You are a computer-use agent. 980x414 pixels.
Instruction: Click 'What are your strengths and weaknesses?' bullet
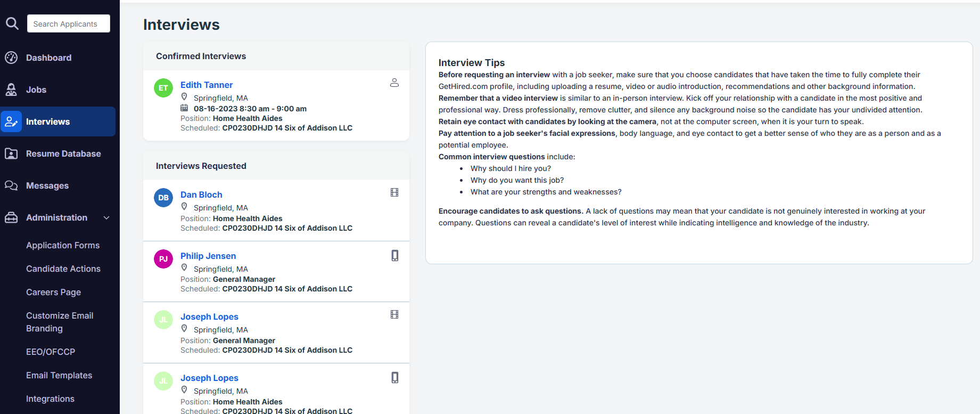(546, 192)
